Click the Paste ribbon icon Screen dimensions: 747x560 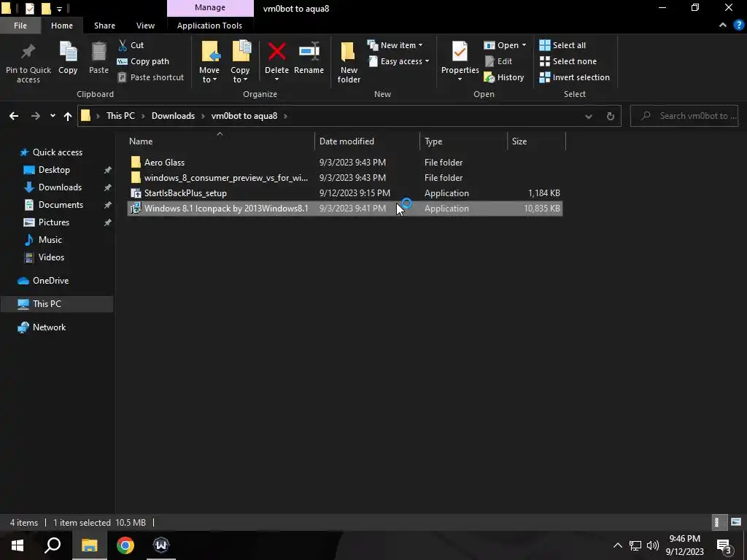(x=98, y=58)
